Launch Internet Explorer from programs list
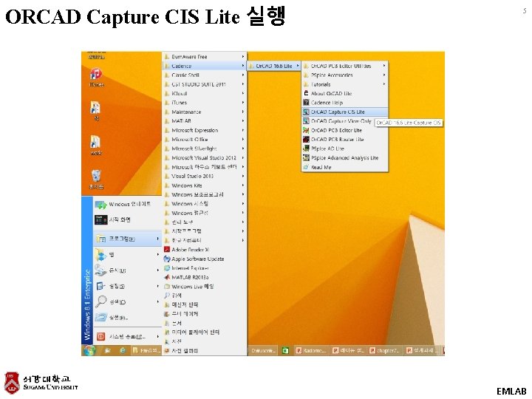Viewport: 532px width, 399px height. tap(205, 268)
